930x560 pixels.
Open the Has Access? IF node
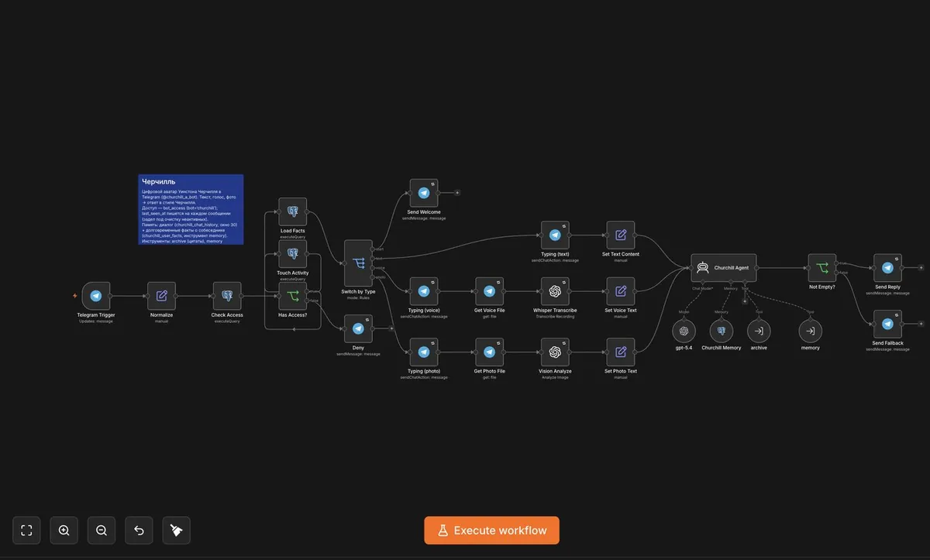292,296
